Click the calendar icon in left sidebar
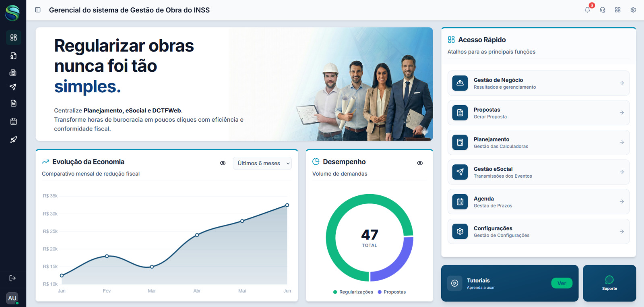The image size is (644, 307). (x=13, y=121)
